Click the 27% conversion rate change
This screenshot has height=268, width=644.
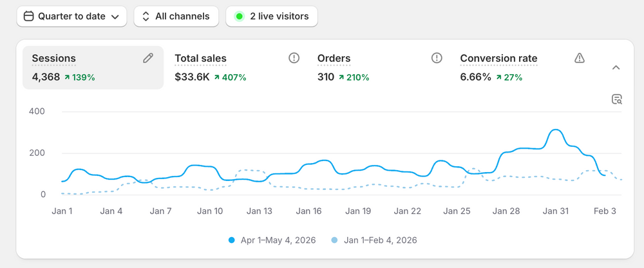click(509, 77)
